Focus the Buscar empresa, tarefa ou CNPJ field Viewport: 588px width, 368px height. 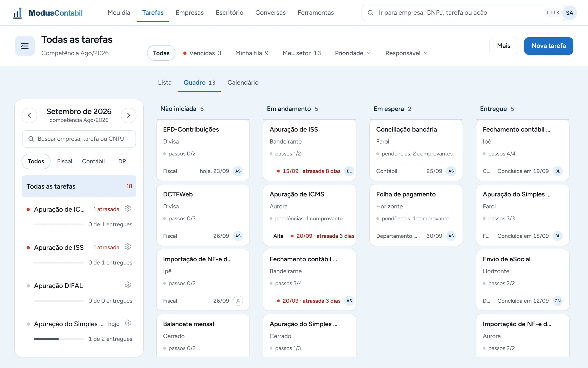tap(79, 139)
